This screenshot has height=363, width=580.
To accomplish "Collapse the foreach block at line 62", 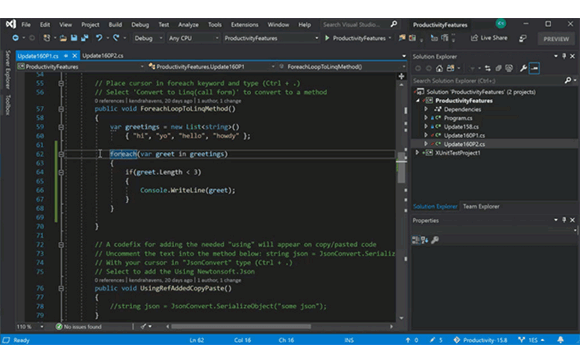I will (x=61, y=154).
